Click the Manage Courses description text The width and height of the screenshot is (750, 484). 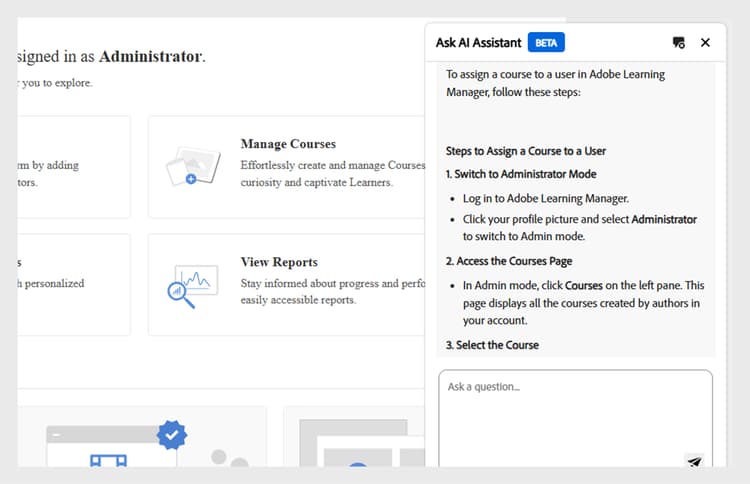332,174
